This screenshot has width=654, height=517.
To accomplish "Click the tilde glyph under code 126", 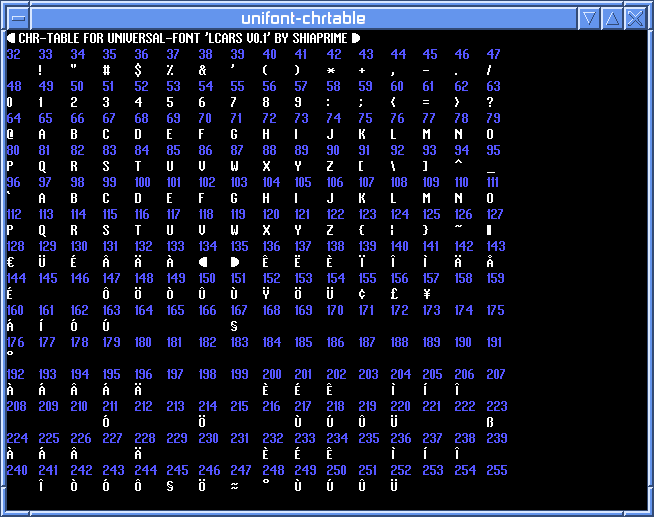I will click(x=458, y=226).
